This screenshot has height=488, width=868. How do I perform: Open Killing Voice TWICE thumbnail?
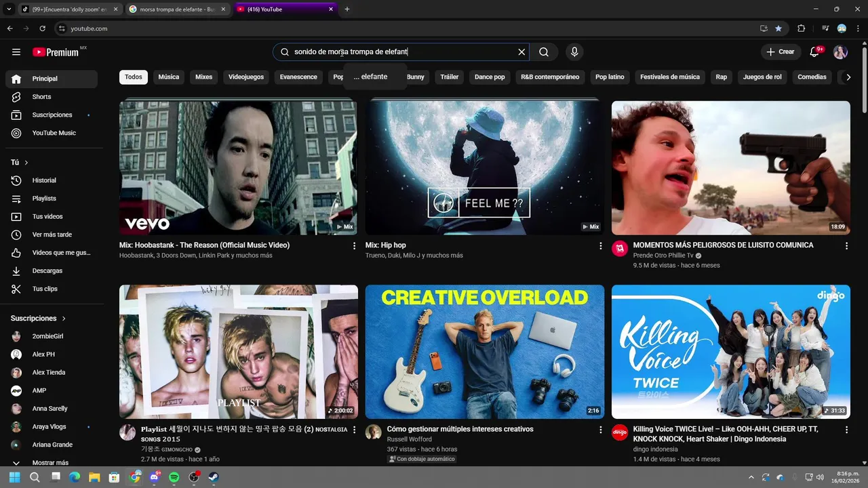point(731,352)
